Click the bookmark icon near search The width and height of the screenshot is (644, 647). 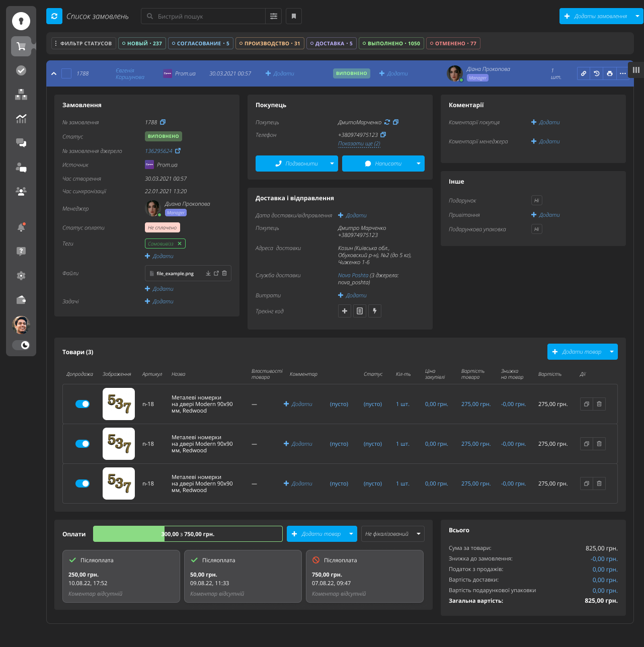tap(294, 16)
